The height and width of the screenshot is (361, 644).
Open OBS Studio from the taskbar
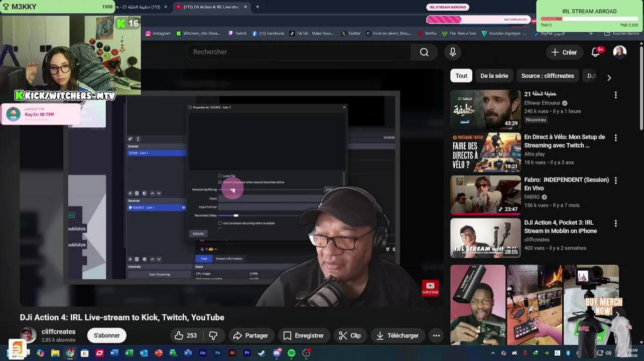[306, 353]
